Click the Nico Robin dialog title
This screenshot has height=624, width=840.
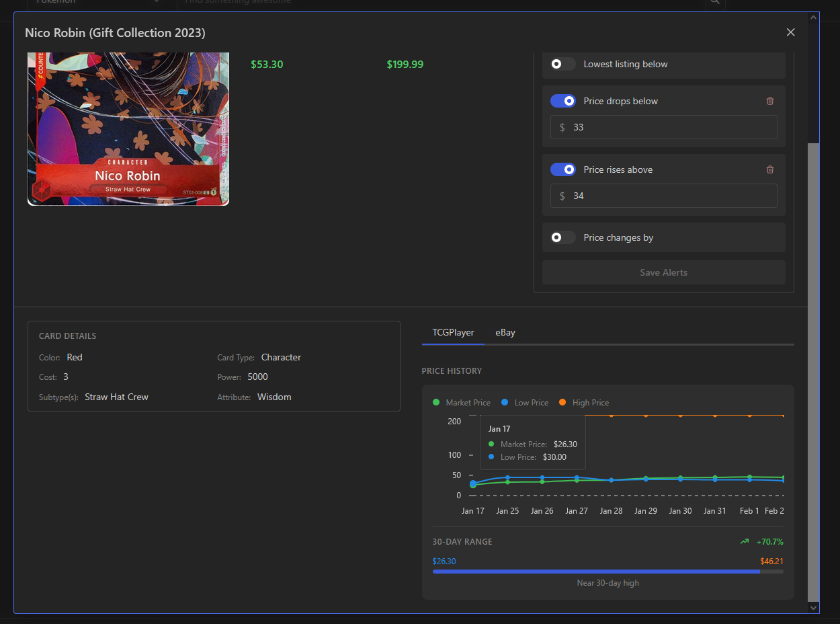click(x=115, y=32)
